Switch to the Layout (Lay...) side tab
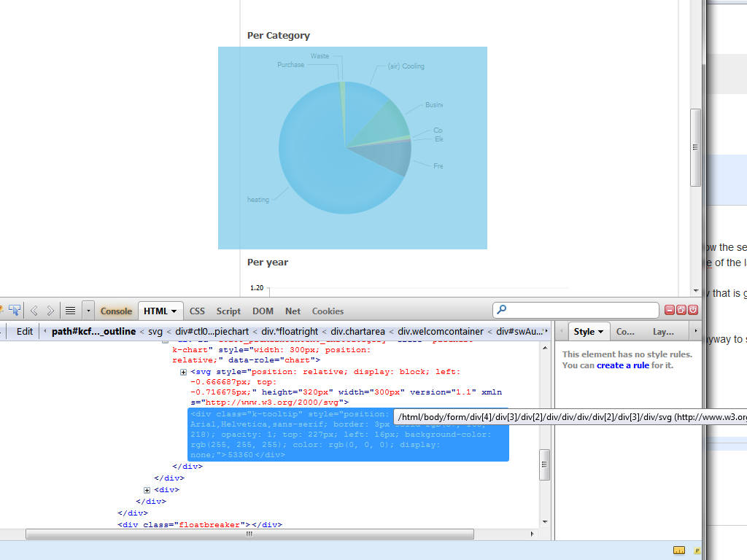 click(663, 332)
